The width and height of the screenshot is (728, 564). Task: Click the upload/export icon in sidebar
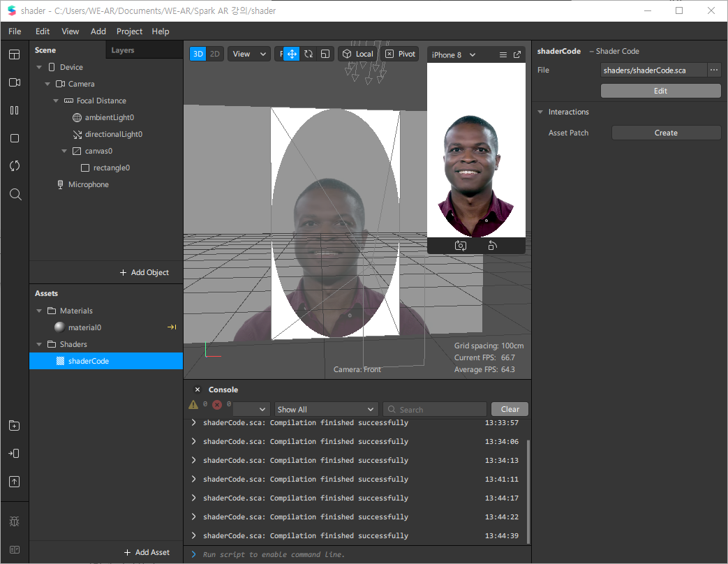tap(15, 482)
